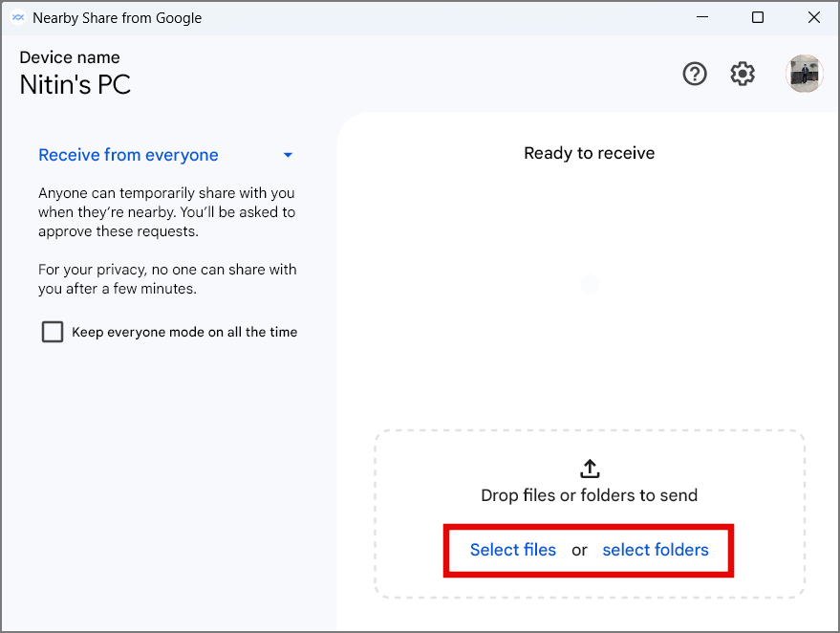Enable the keep everyone mode checkbox
Image resolution: width=840 pixels, height=633 pixels.
pyautogui.click(x=53, y=333)
